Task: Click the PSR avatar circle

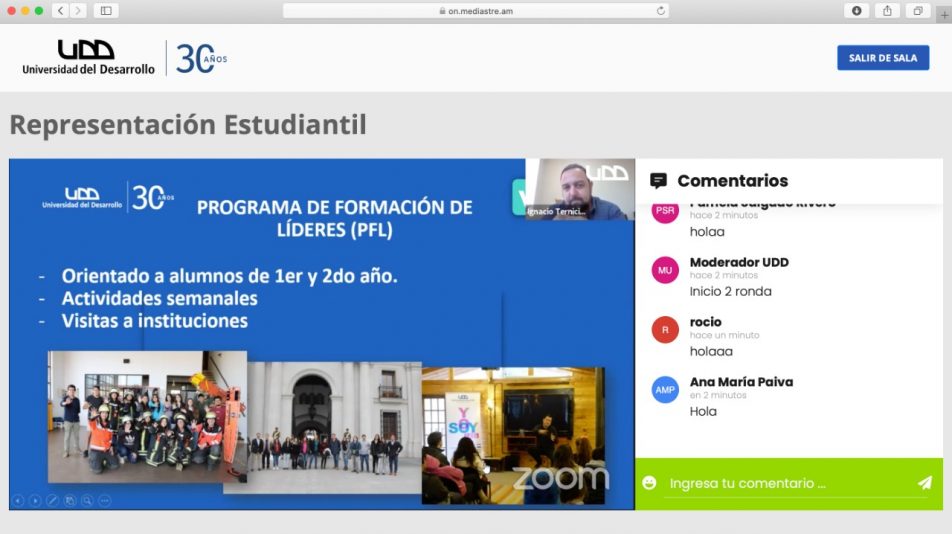Action: [x=665, y=211]
